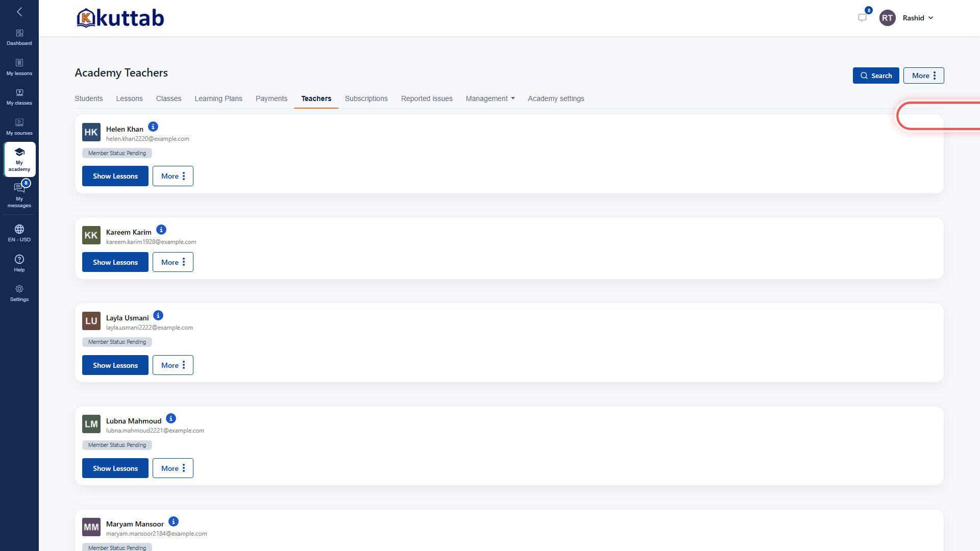Click the Kuttab logo
The height and width of the screenshot is (551, 980).
click(x=120, y=18)
